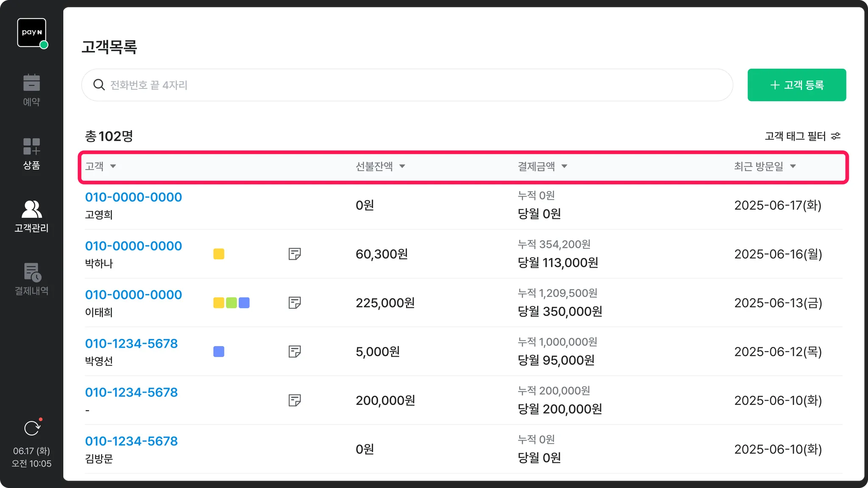The image size is (868, 488).
Task: Open the 상품 products grid icon
Action: coord(32,146)
